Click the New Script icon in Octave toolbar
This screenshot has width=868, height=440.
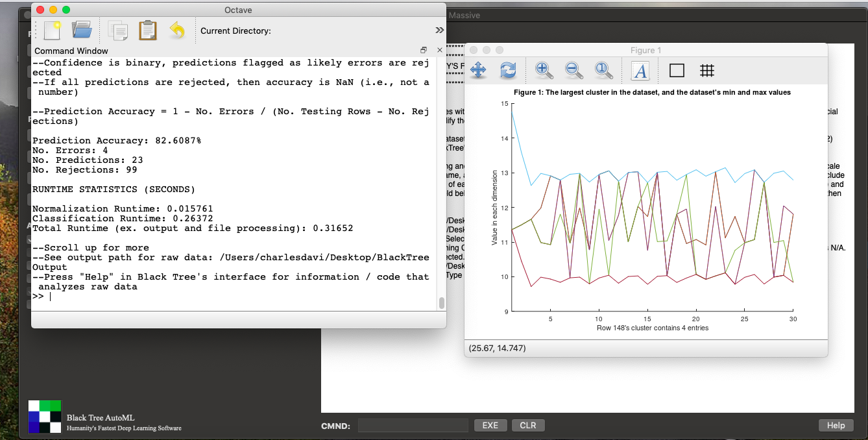point(52,30)
